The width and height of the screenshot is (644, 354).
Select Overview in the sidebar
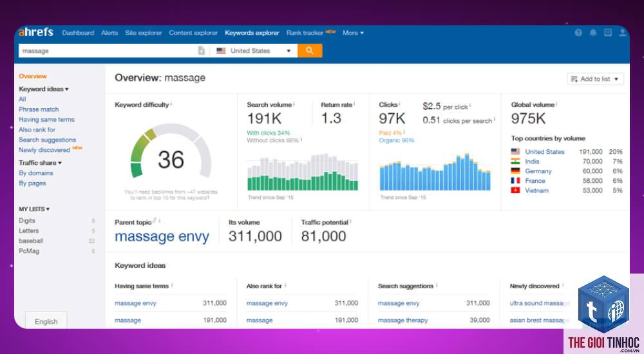[x=32, y=76]
